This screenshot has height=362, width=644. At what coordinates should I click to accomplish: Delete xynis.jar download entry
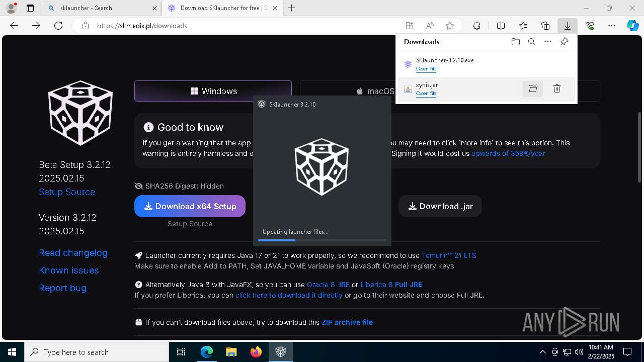point(557,88)
